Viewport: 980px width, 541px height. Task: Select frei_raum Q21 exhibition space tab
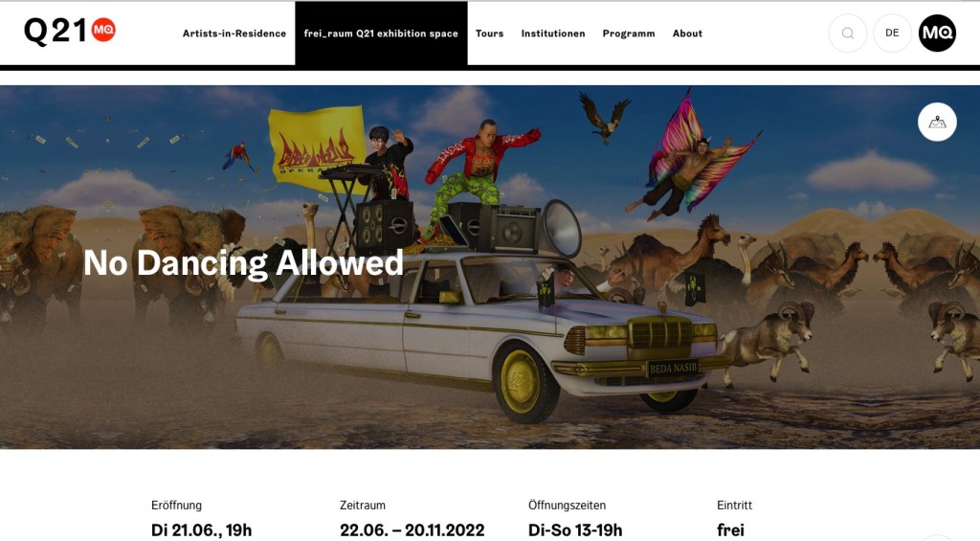[381, 34]
